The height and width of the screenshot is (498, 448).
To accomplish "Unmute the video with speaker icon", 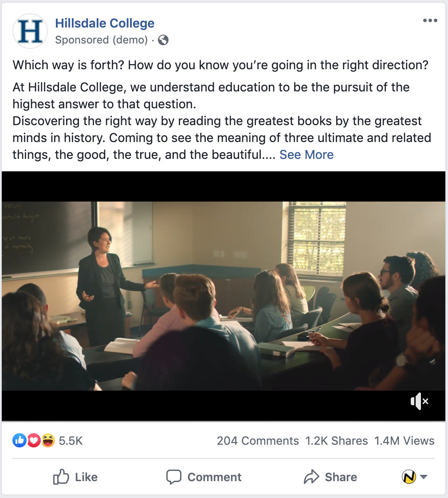I will (x=419, y=402).
